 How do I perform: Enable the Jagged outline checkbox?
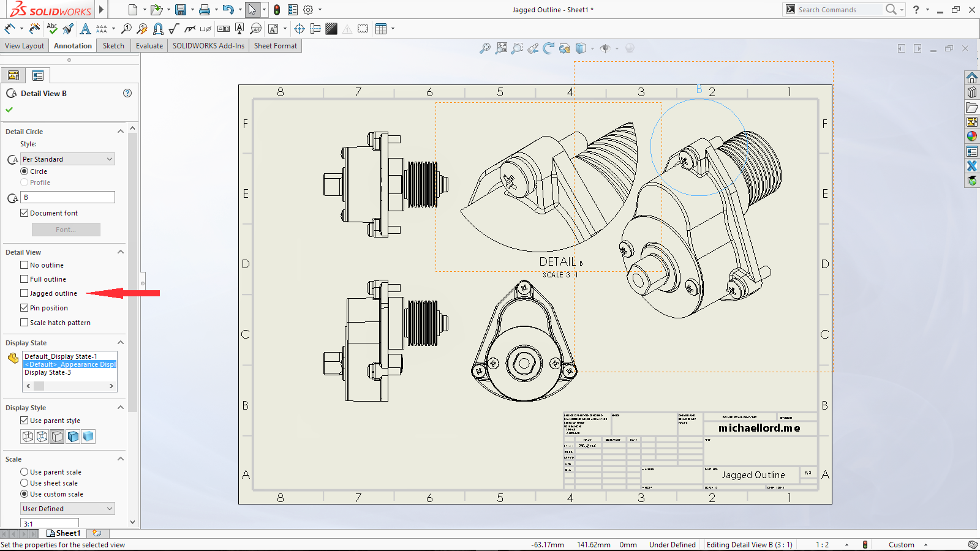pyautogui.click(x=24, y=293)
